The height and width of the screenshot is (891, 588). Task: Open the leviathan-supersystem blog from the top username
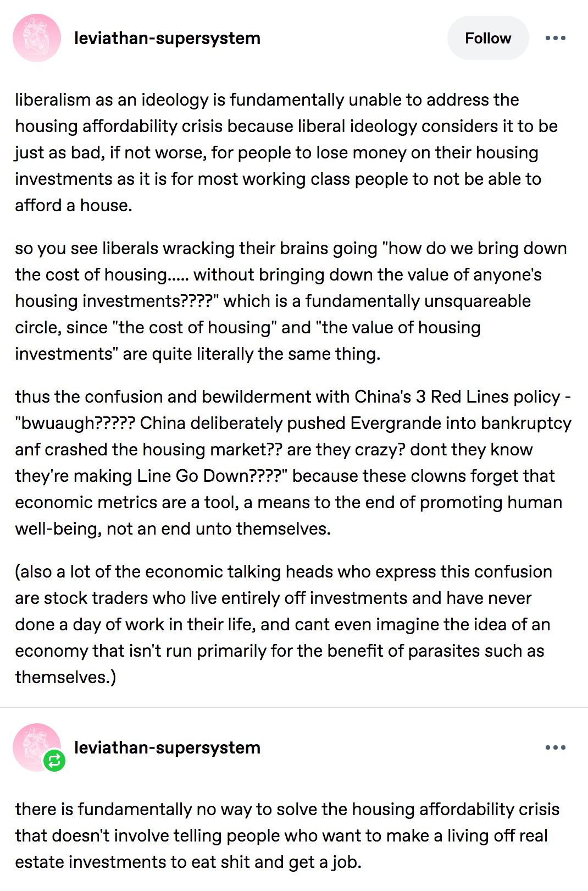[x=167, y=38]
